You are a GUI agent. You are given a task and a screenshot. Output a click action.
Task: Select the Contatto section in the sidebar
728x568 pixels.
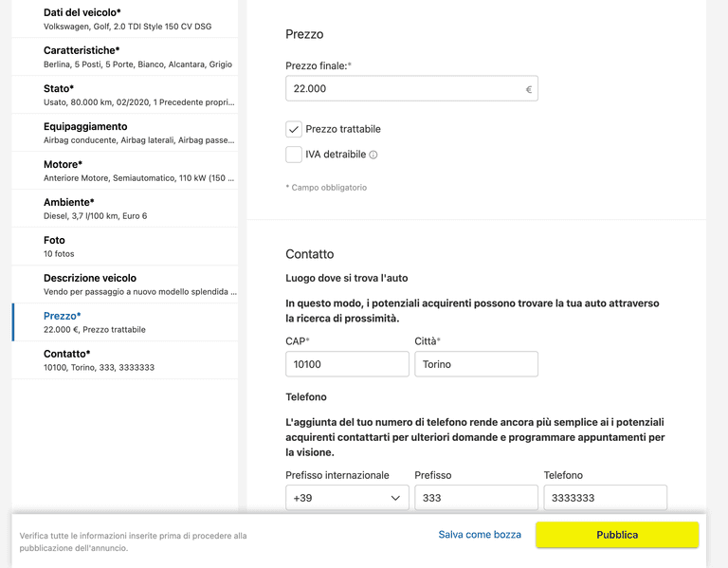point(125,360)
